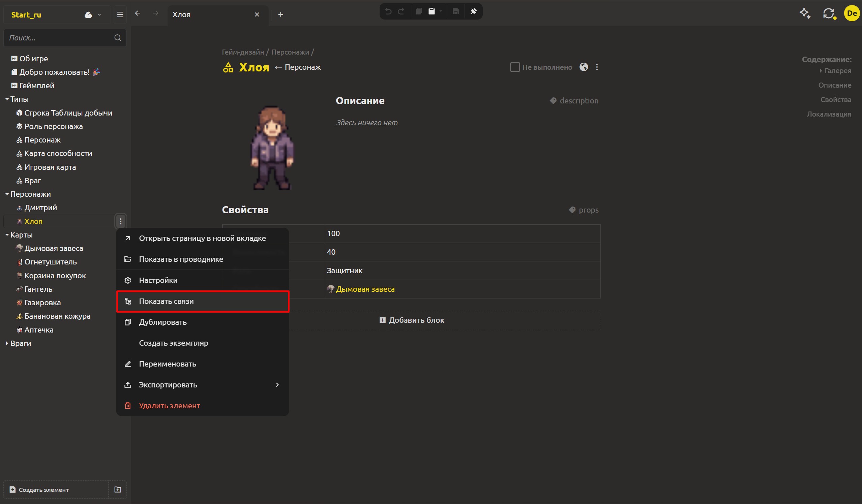Open the AI sparkle assistant icon
Screen dimensions: 862x504
pos(805,14)
